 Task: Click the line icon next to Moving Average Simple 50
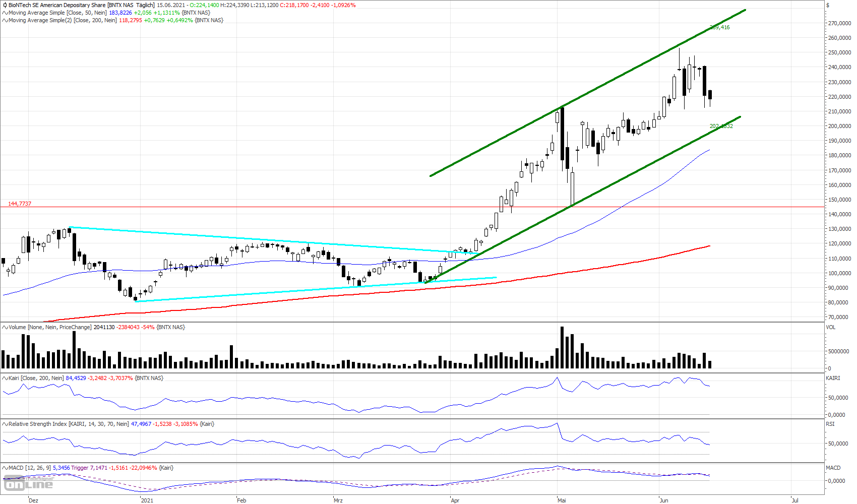(x=5, y=13)
